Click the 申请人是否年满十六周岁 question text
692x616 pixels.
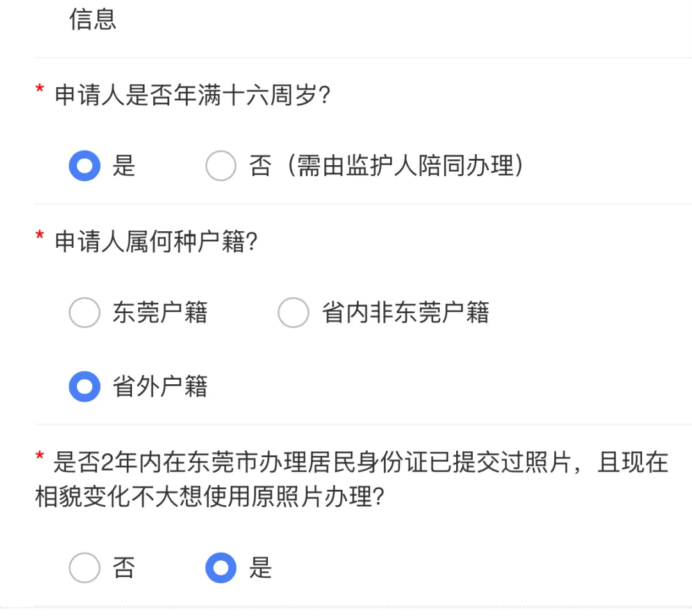192,96
